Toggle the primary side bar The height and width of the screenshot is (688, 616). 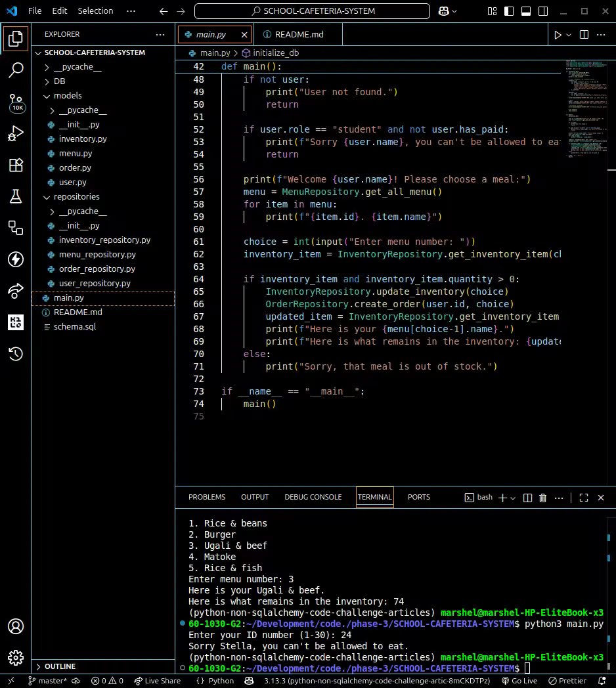(x=509, y=11)
